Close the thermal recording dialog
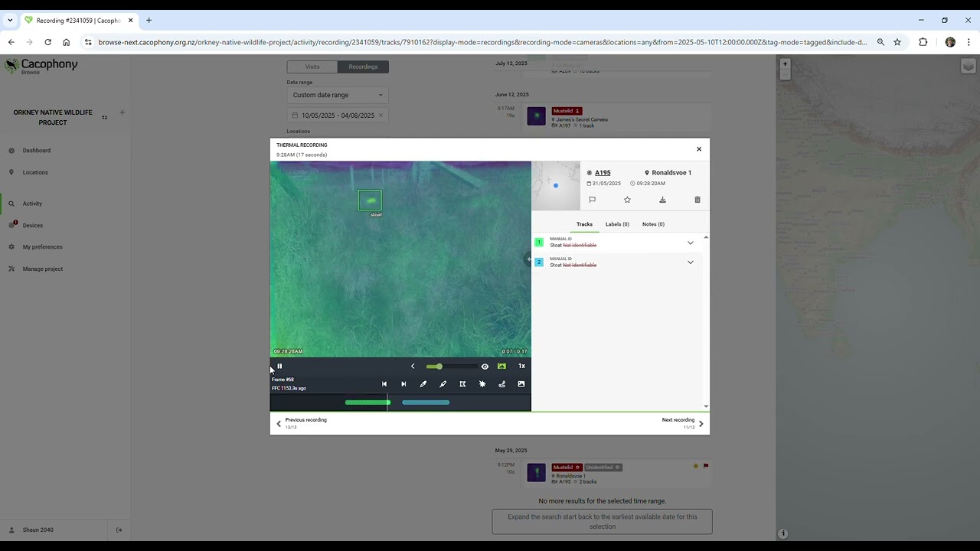 point(699,149)
